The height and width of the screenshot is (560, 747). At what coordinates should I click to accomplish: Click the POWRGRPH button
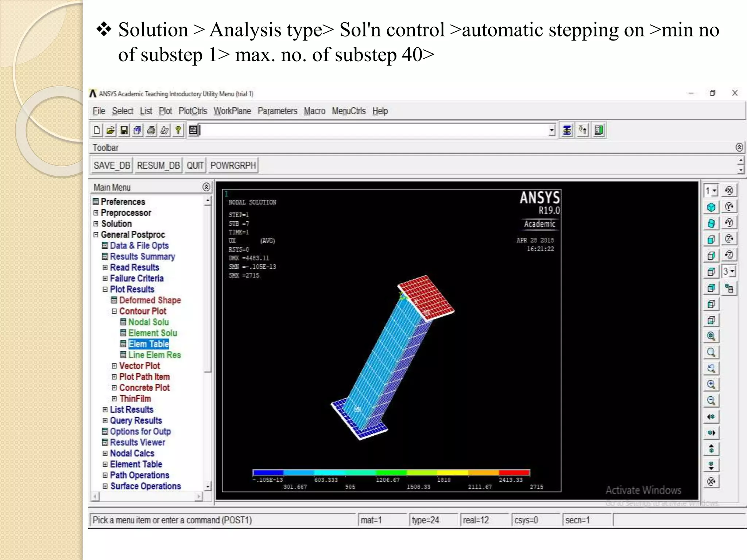pyautogui.click(x=233, y=166)
